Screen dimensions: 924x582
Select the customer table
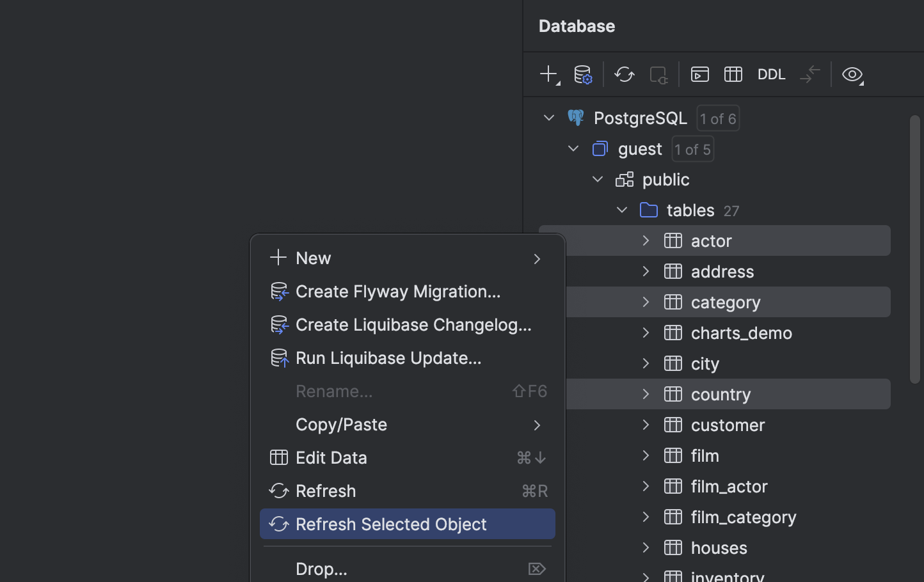pyautogui.click(x=728, y=425)
